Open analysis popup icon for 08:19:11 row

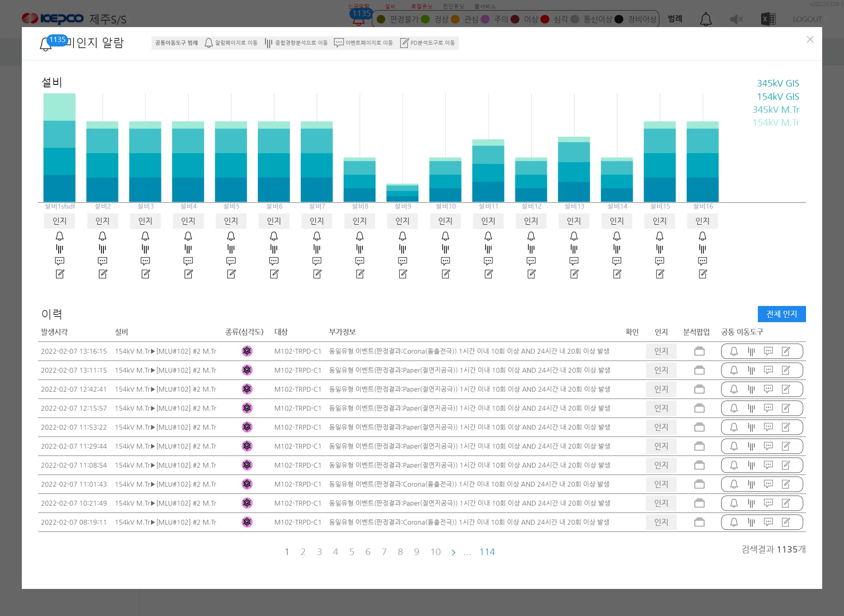click(699, 522)
